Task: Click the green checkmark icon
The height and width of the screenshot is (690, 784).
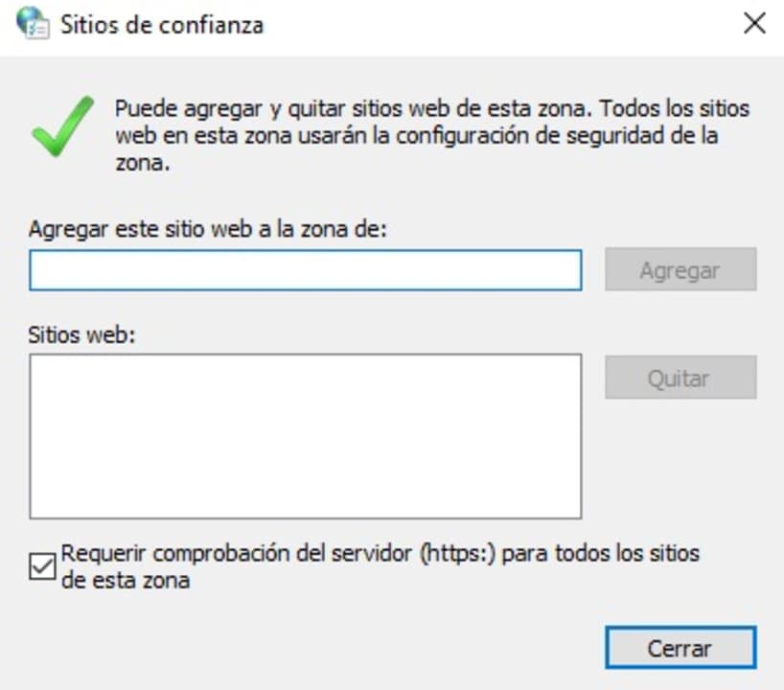Action: pos(62,126)
